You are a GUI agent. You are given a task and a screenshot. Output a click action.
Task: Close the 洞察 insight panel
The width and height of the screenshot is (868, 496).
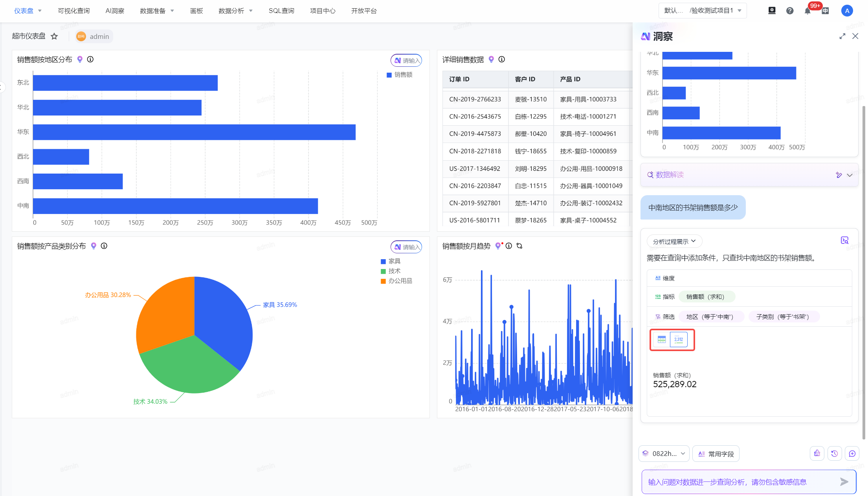[x=855, y=36]
